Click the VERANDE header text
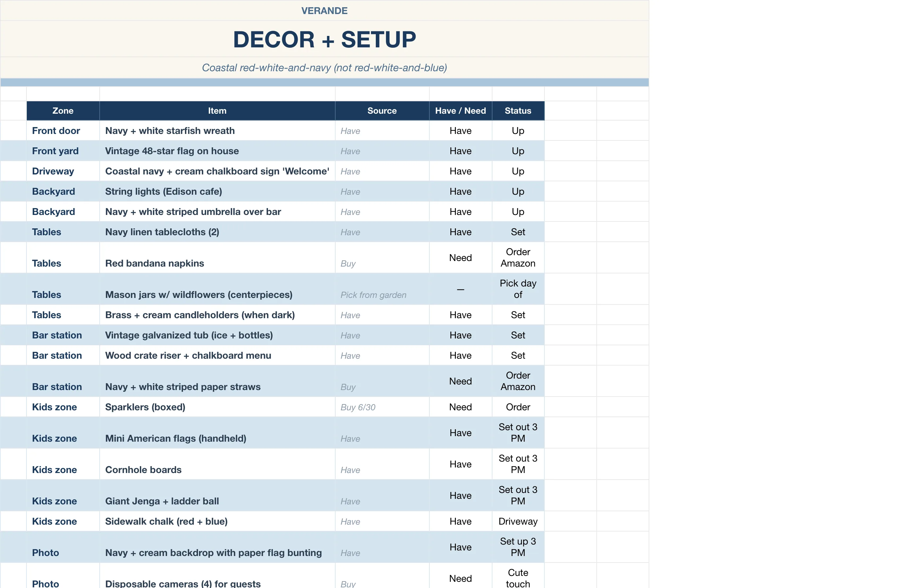 click(x=324, y=11)
